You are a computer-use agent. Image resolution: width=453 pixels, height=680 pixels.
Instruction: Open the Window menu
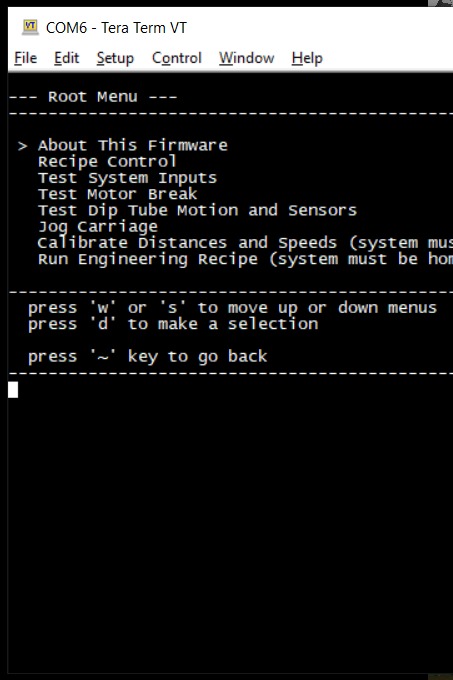pos(246,58)
